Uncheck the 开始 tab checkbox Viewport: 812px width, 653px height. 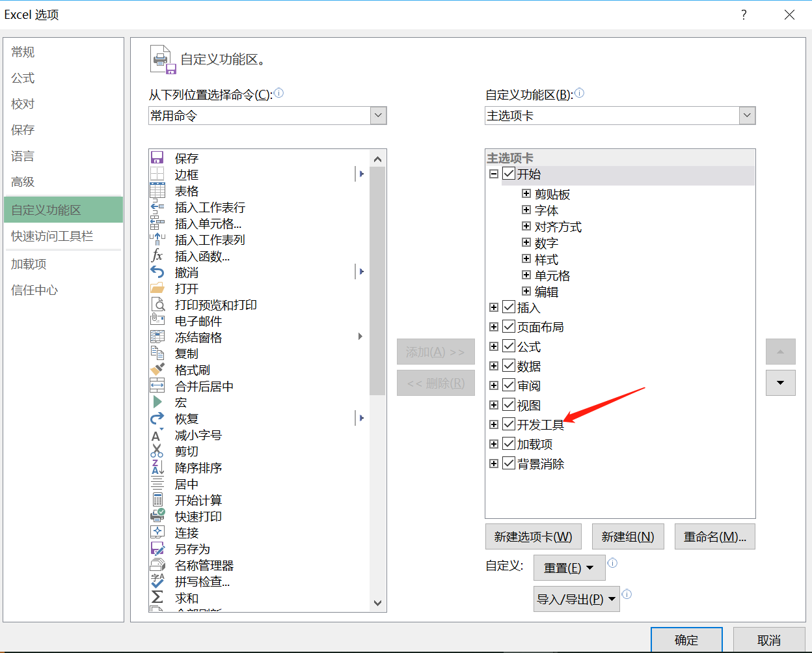coord(509,174)
